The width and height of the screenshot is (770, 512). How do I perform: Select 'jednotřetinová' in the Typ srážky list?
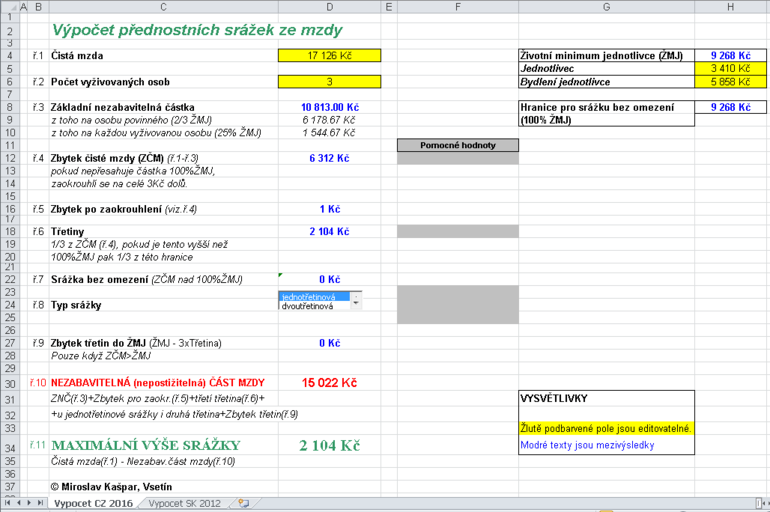(315, 296)
